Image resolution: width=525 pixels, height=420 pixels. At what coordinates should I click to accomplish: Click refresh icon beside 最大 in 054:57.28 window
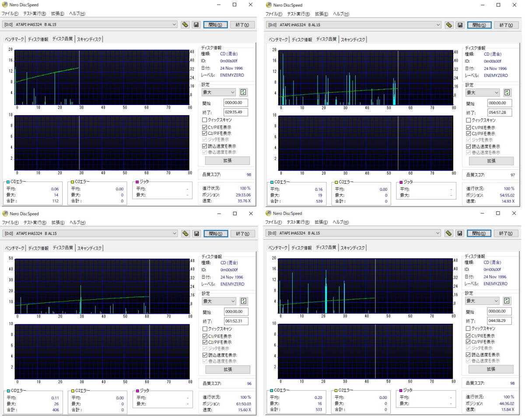pos(507,93)
